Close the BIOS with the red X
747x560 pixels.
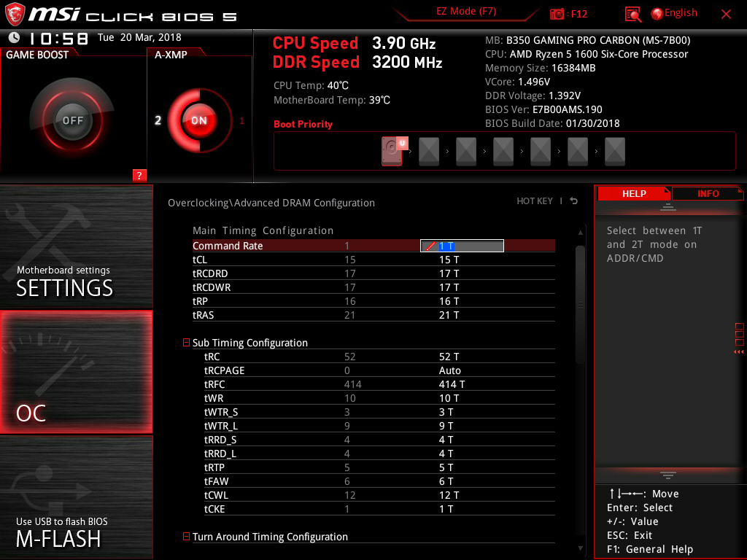[726, 15]
